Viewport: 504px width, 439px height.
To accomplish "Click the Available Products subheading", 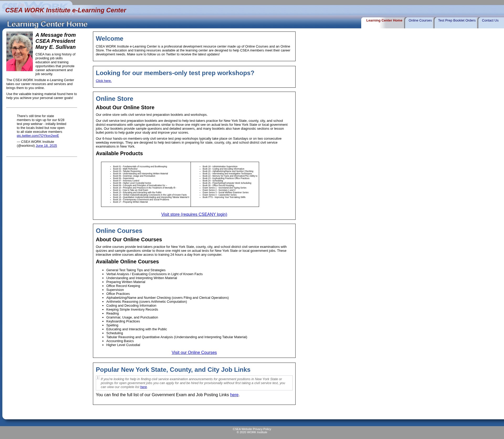I will pyautogui.click(x=119, y=153).
